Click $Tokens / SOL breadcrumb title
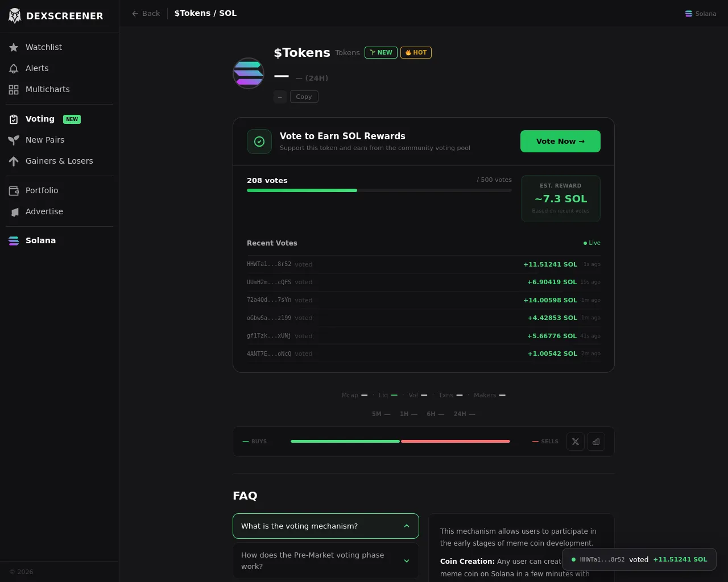This screenshot has height=582, width=728. point(205,13)
